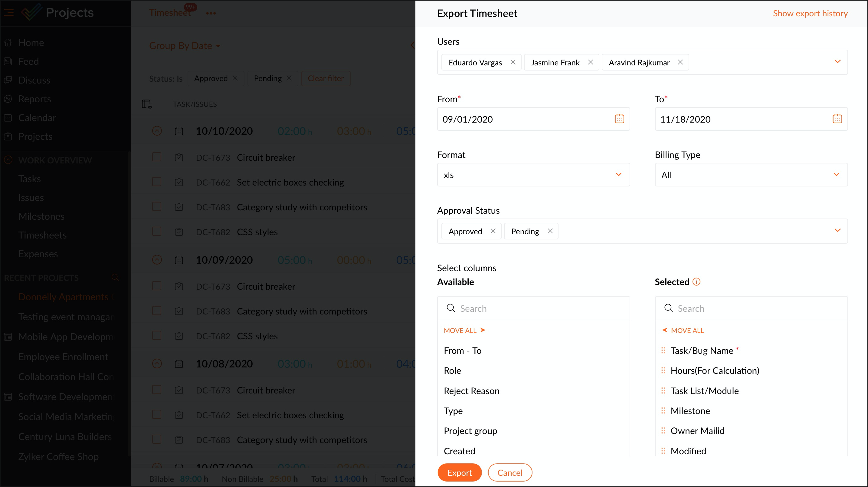
Task: Remove Eduardo Vargas from Users
Action: [513, 62]
